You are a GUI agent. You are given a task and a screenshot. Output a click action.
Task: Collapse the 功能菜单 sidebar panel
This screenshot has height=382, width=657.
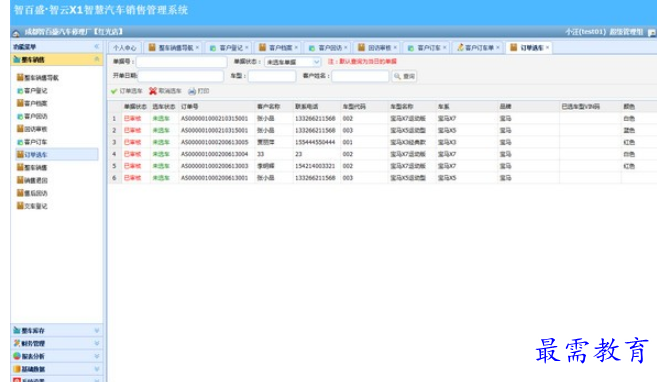click(x=97, y=46)
